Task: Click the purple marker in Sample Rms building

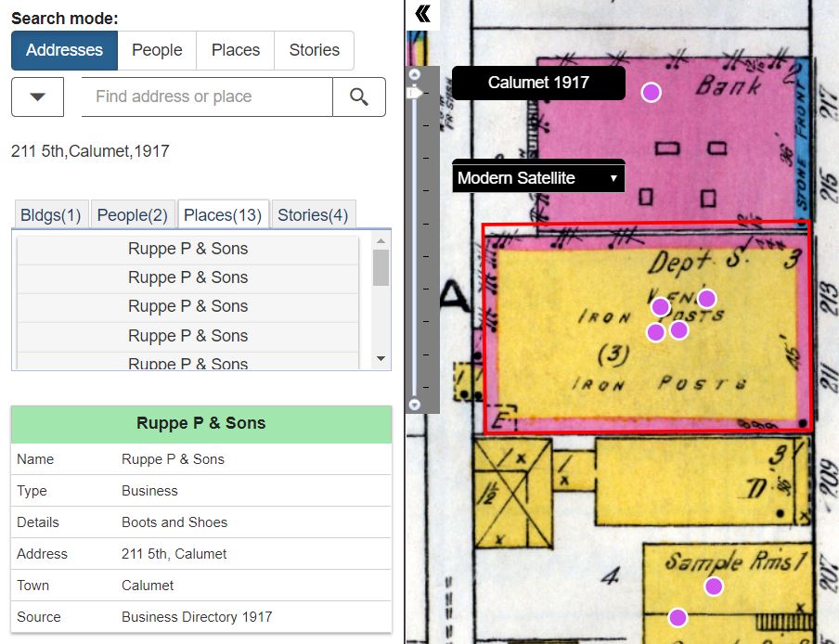Action: tap(714, 586)
